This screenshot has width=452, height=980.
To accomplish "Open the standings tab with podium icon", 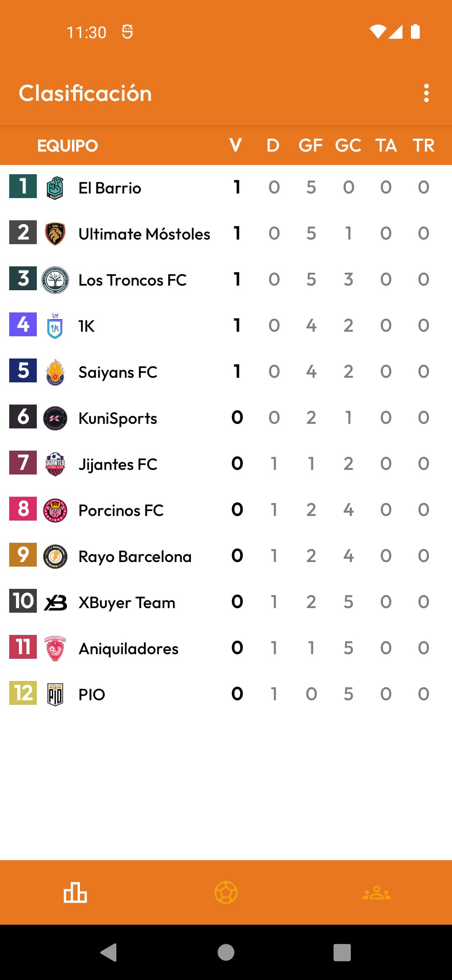I will pyautogui.click(x=75, y=892).
